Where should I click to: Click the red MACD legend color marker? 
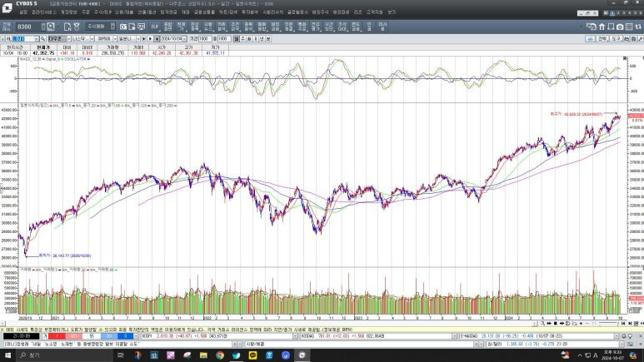[x=43, y=60]
